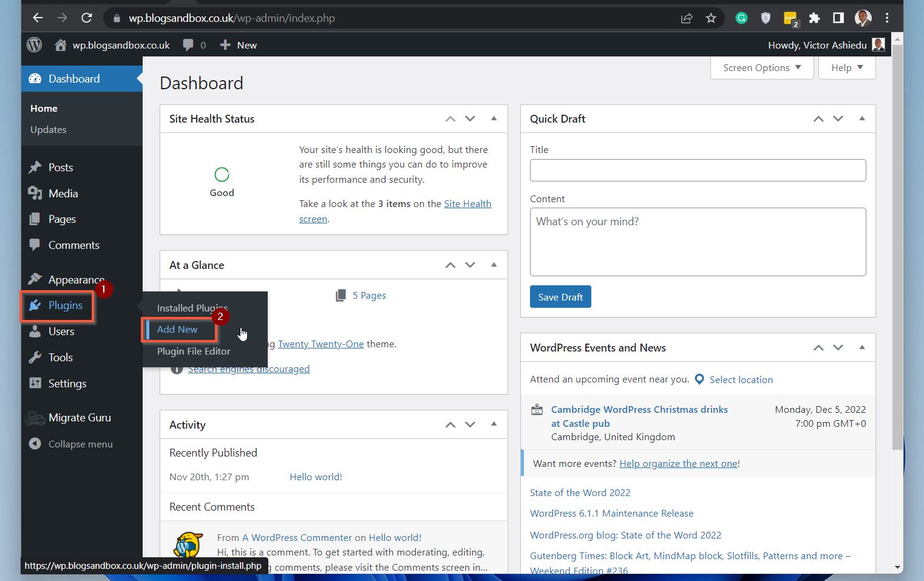Bookmark this page with the star icon

tap(711, 18)
